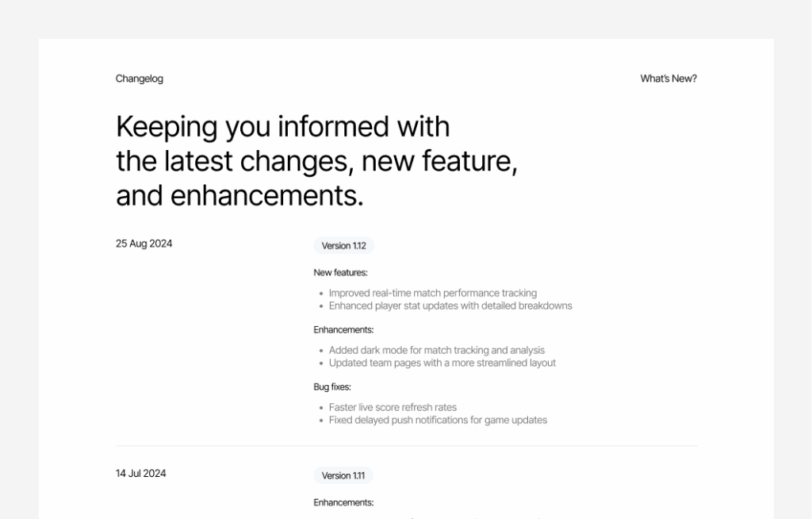Screen dimensions: 812x519
Task: Click the enhanced player stat updates entry
Action: (x=450, y=306)
